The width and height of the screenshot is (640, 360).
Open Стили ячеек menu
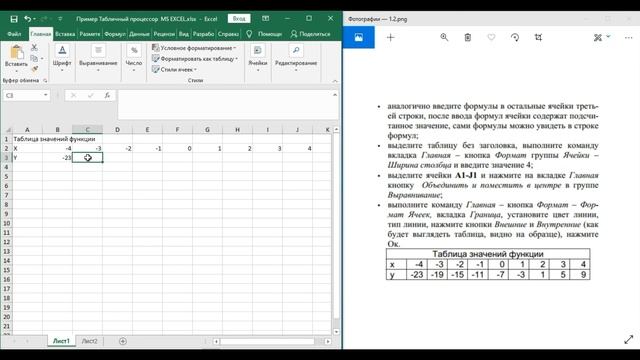click(173, 69)
